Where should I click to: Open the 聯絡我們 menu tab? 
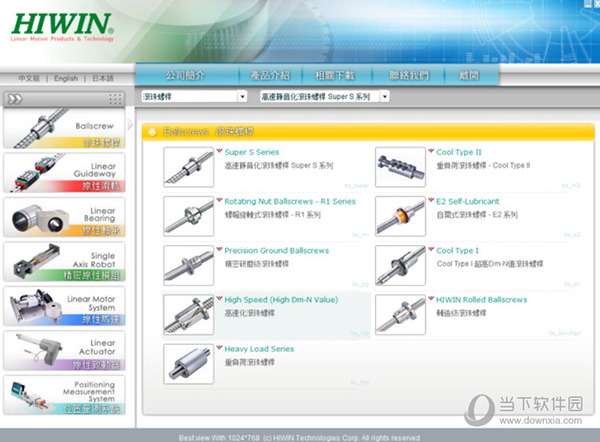tap(409, 75)
